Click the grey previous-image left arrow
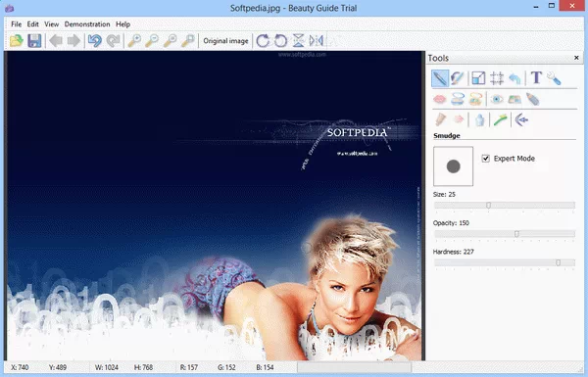The height and width of the screenshot is (377, 588). click(x=56, y=40)
